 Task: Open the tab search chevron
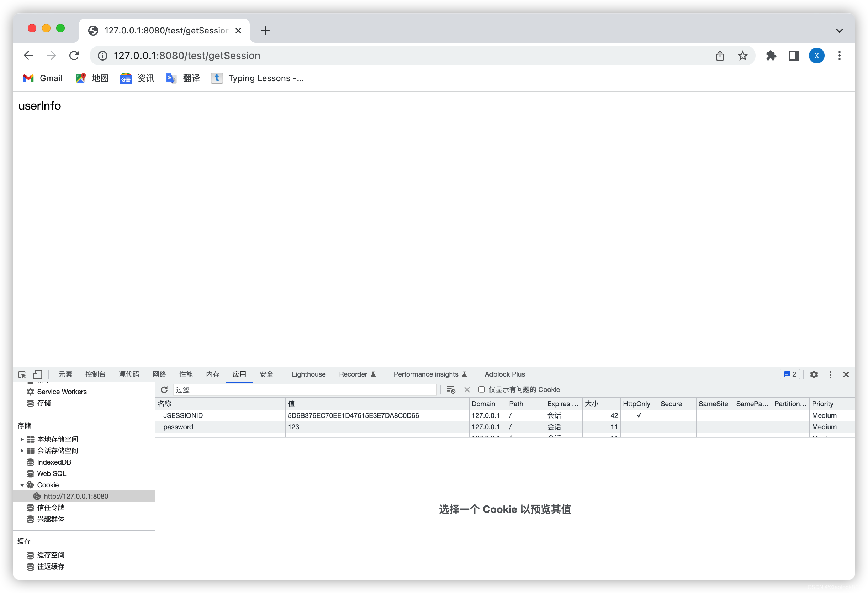click(839, 31)
